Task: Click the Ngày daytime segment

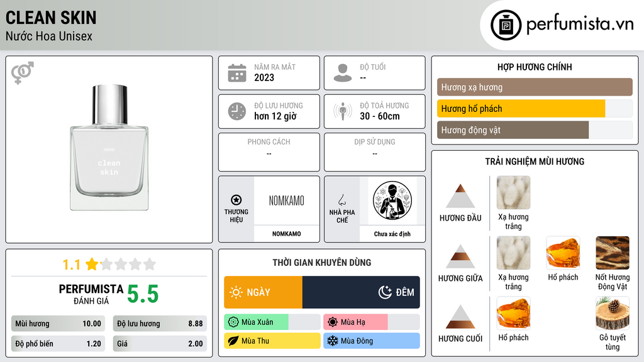Action: click(x=264, y=292)
